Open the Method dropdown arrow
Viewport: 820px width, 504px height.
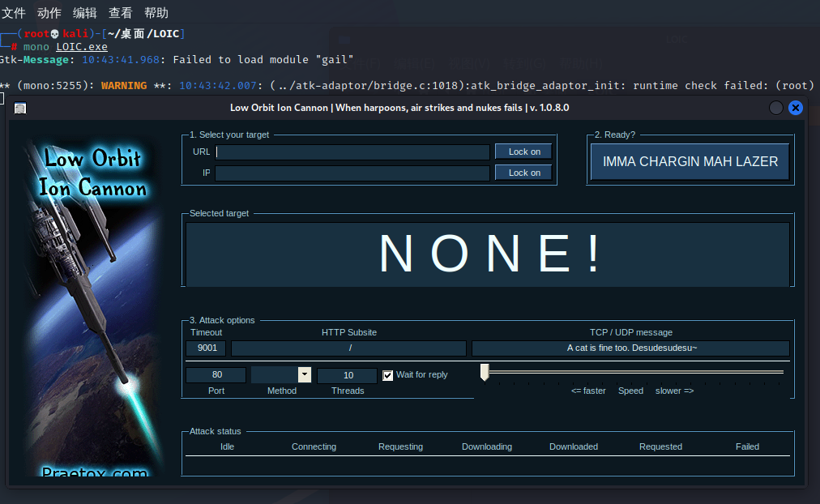click(305, 375)
